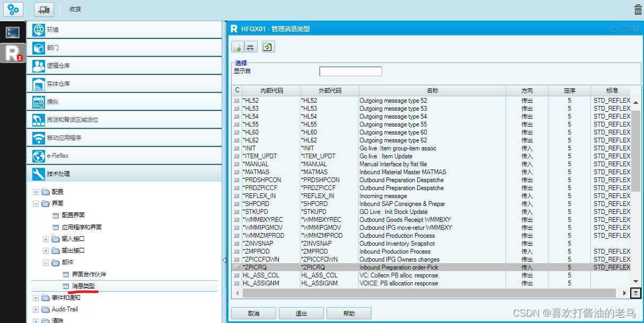Check the checkbox for the *MATMAS row
This screenshot has width=644, height=323.
[x=235, y=172]
